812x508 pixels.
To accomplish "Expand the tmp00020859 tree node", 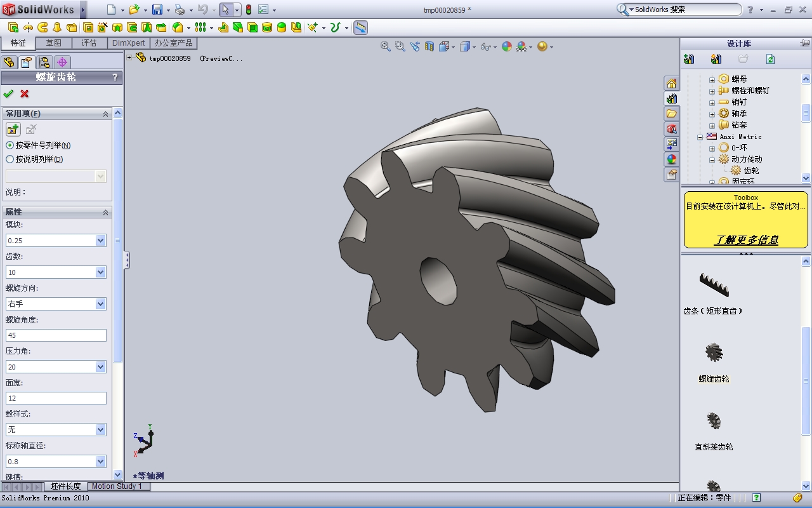I will point(129,58).
